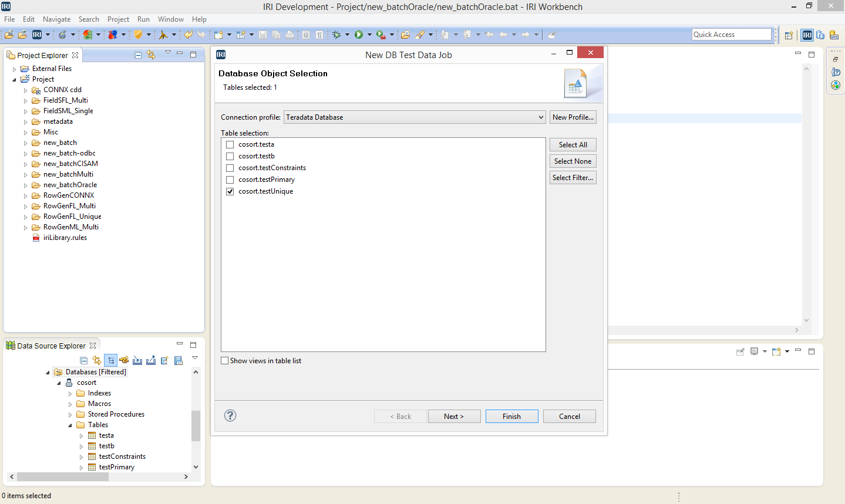845x504 pixels.
Task: Open Project Explorer view menu arrow
Action: pyautogui.click(x=167, y=53)
